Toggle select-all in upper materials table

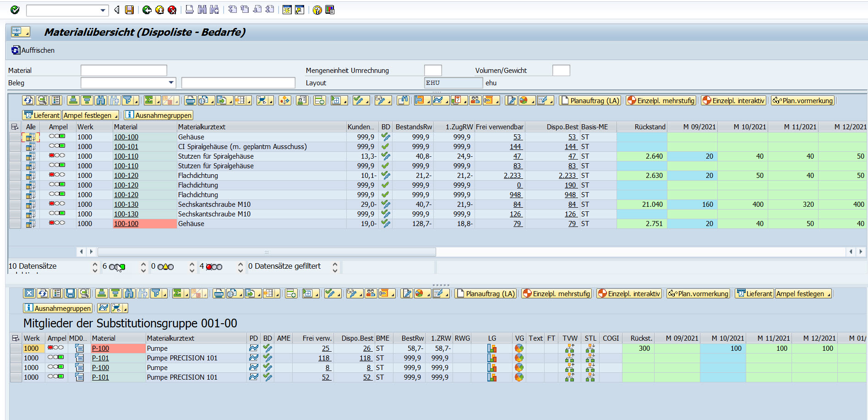15,127
